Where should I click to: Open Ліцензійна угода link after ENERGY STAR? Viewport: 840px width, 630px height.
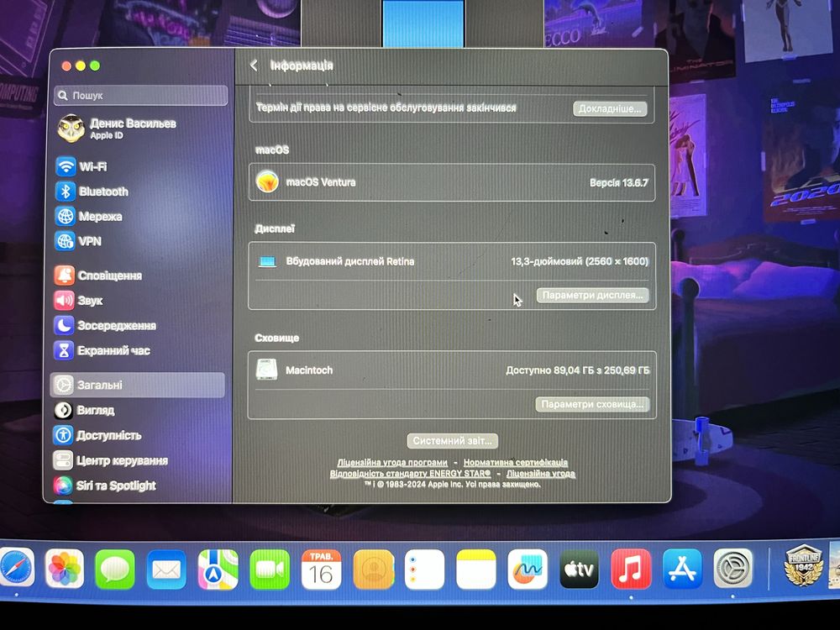point(540,474)
